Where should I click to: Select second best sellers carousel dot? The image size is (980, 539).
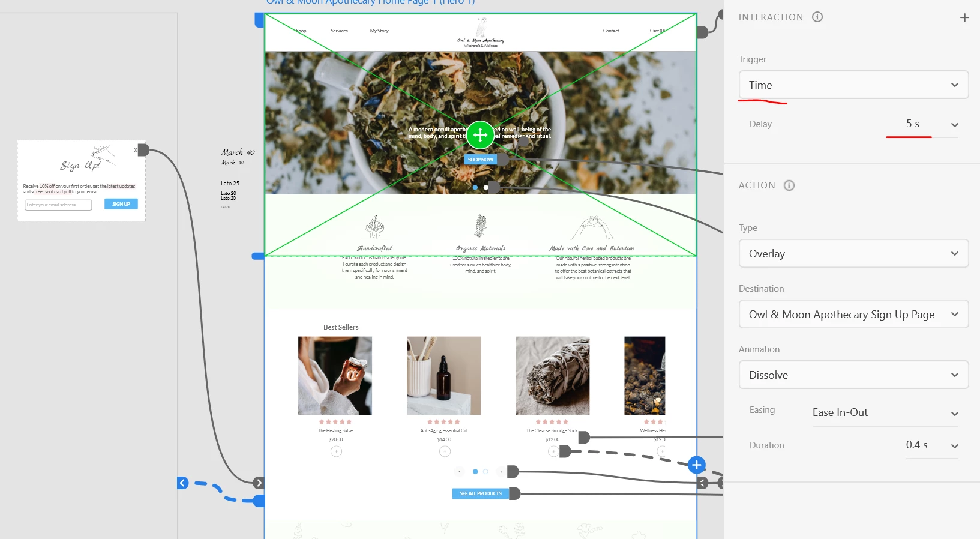tap(485, 472)
